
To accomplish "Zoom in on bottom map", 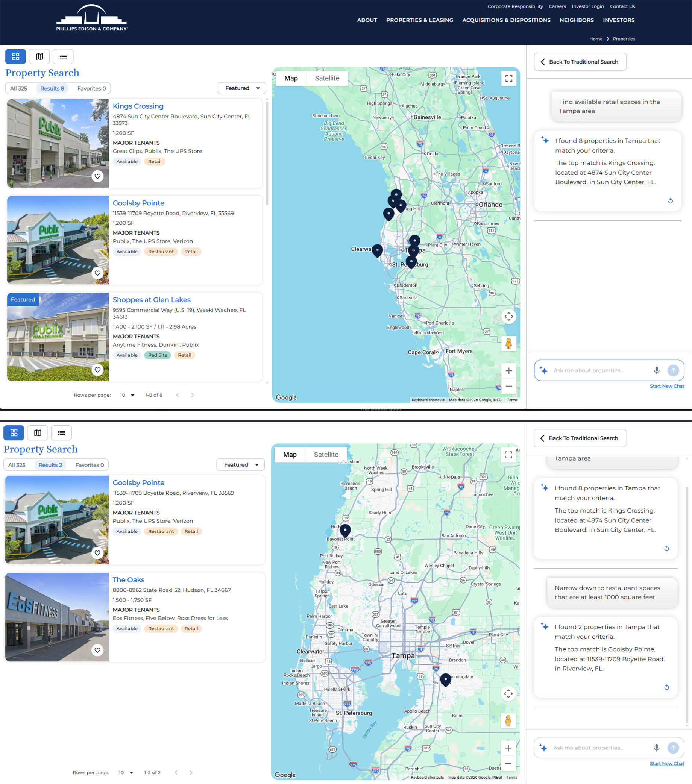I will 508,748.
